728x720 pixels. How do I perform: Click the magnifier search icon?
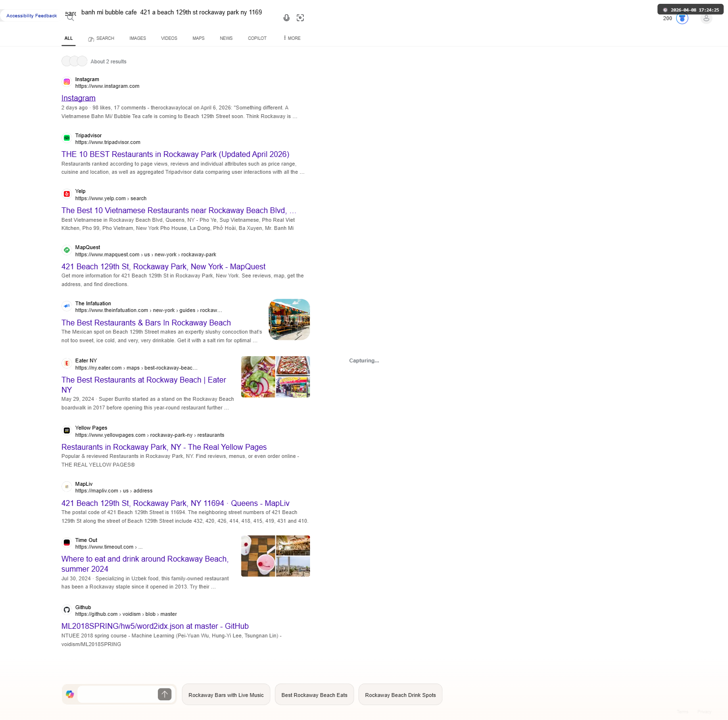click(x=71, y=18)
